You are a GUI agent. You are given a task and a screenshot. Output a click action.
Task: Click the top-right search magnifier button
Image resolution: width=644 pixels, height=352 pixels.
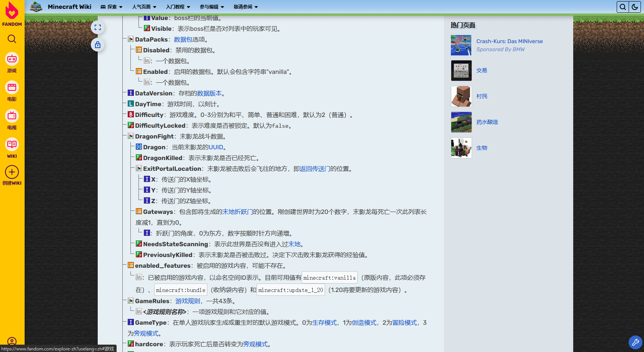pos(623,7)
